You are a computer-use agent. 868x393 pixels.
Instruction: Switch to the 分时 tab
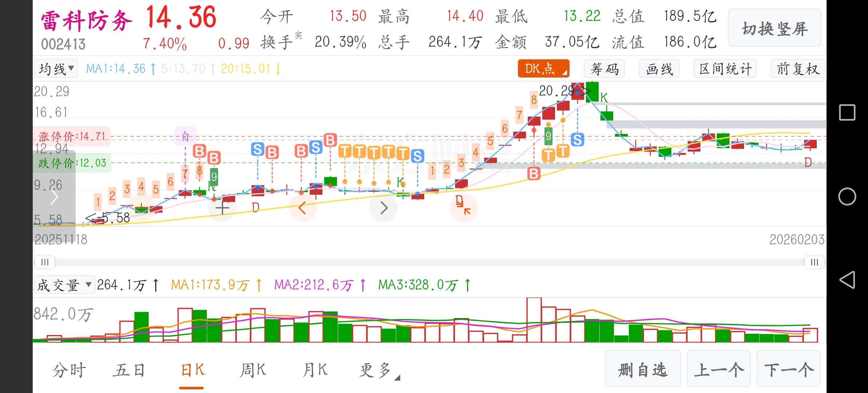(x=69, y=370)
